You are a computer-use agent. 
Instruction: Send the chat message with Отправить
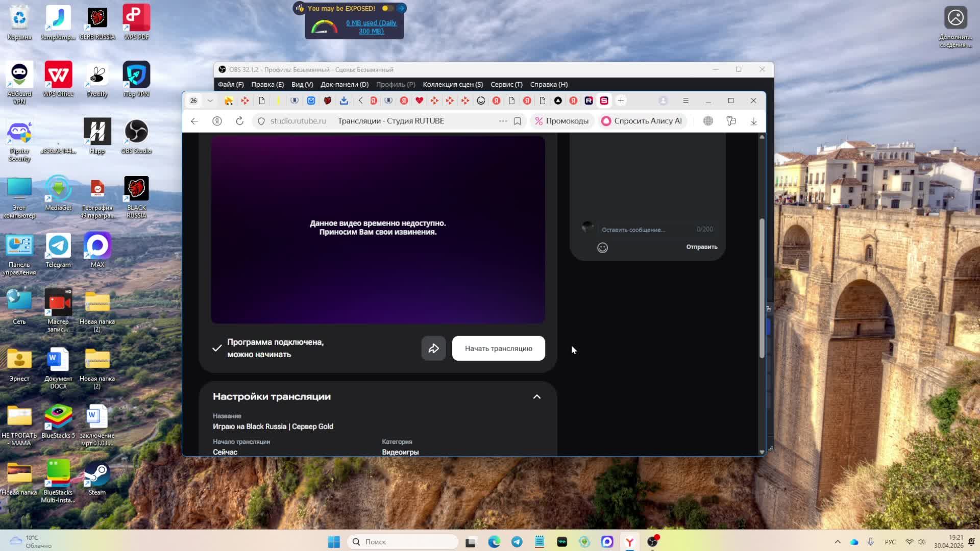click(701, 247)
